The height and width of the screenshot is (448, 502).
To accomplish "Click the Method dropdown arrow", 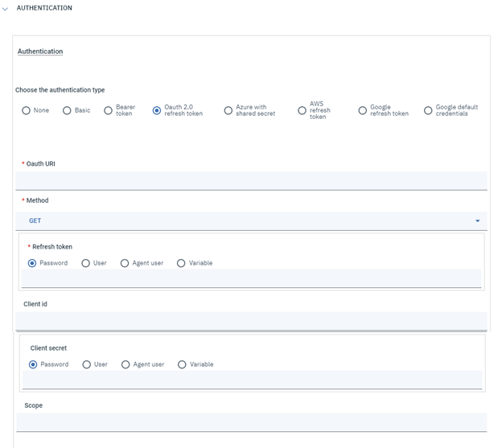I will point(477,220).
